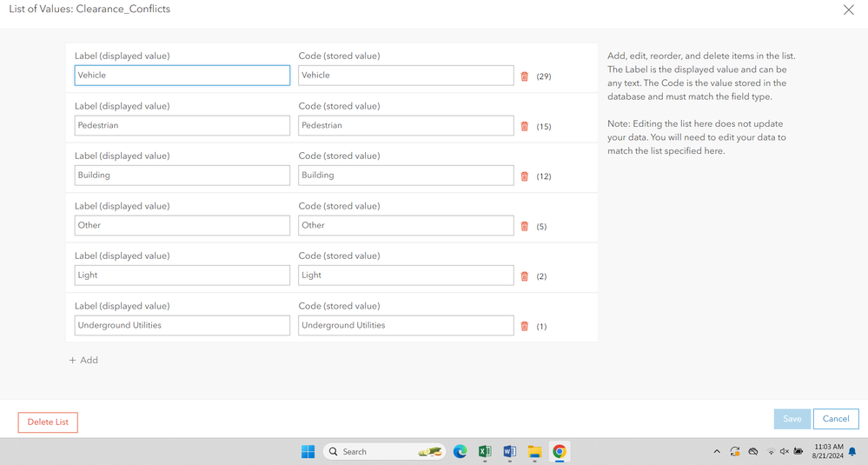Click the (29) count beside Vehicle

(x=544, y=76)
